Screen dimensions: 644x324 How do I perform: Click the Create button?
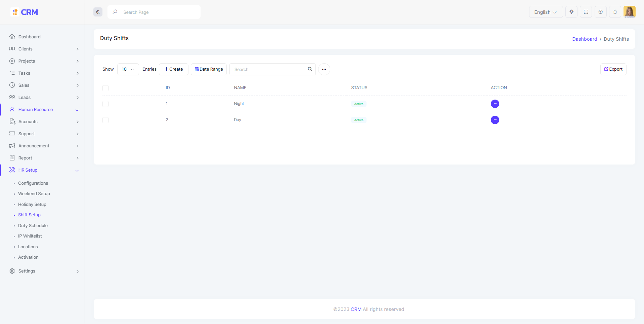(174, 69)
